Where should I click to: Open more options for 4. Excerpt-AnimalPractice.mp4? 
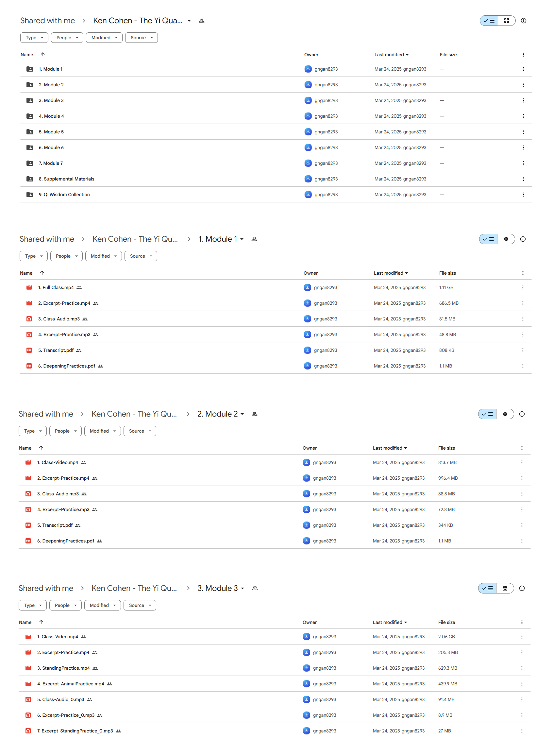point(522,684)
